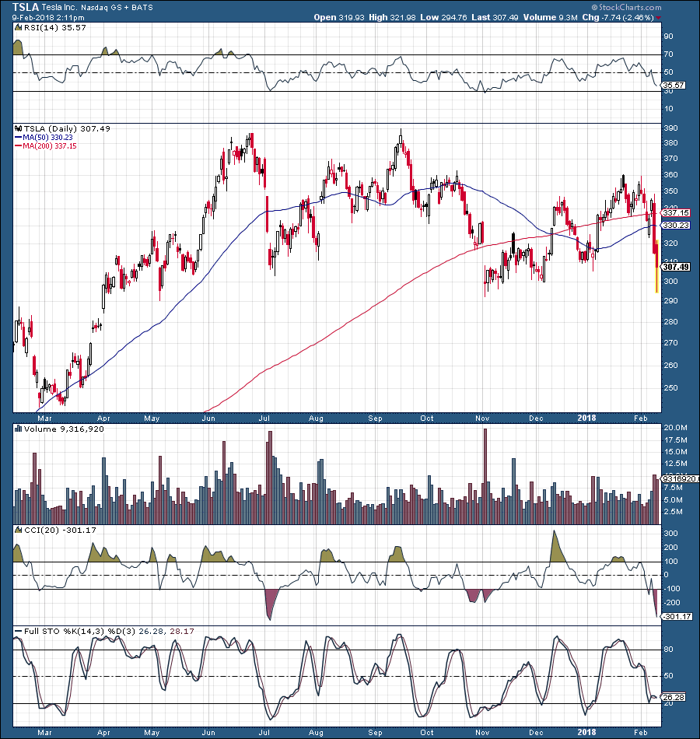Click the Nasdaq GS + BATS exchange text
Screen dimensions: 700x739
click(x=117, y=8)
